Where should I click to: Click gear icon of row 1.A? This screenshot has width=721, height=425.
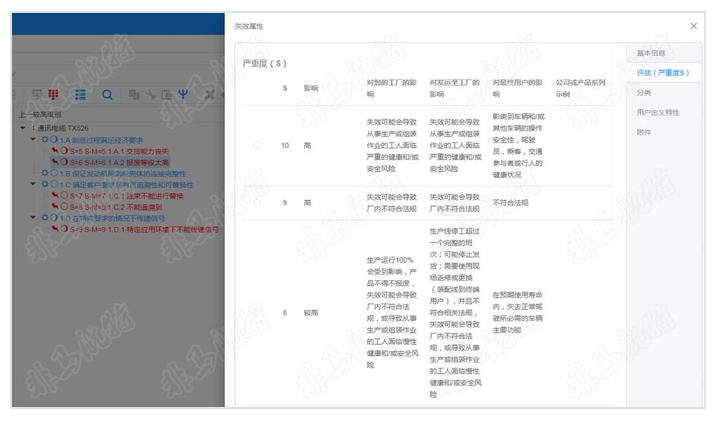tap(45, 139)
